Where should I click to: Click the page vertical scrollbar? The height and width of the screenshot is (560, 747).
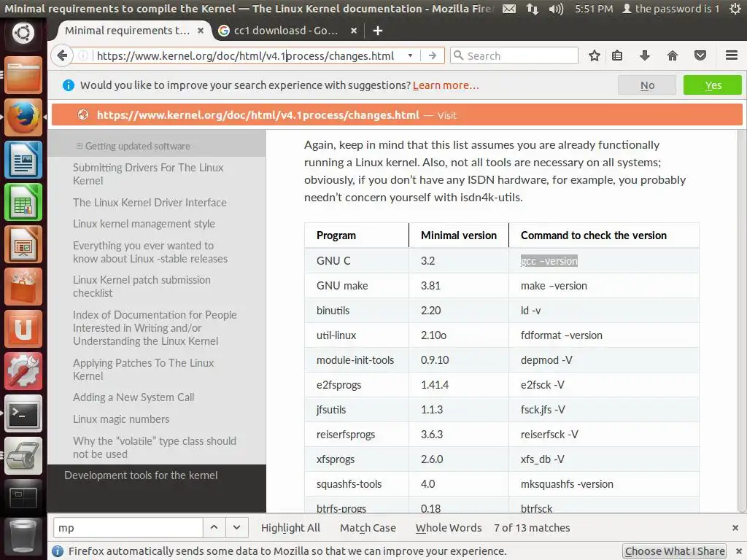coord(741,322)
